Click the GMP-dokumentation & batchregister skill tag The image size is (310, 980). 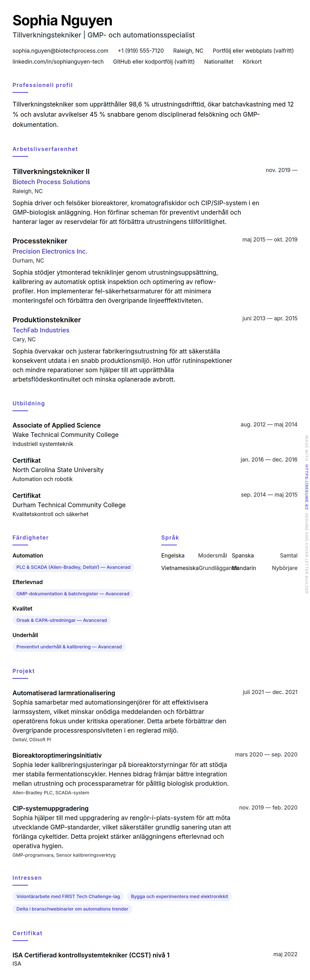pyautogui.click(x=73, y=594)
